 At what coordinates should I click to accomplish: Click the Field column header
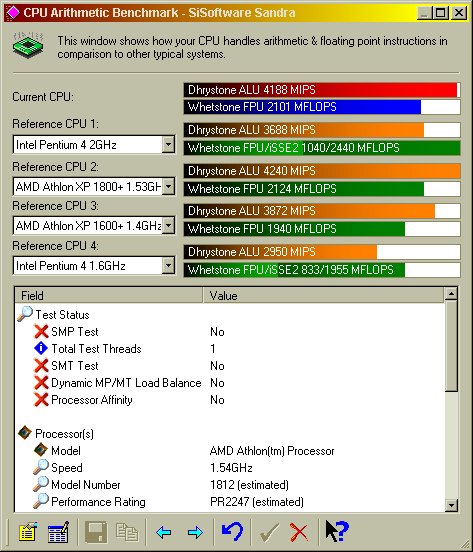pyautogui.click(x=109, y=295)
